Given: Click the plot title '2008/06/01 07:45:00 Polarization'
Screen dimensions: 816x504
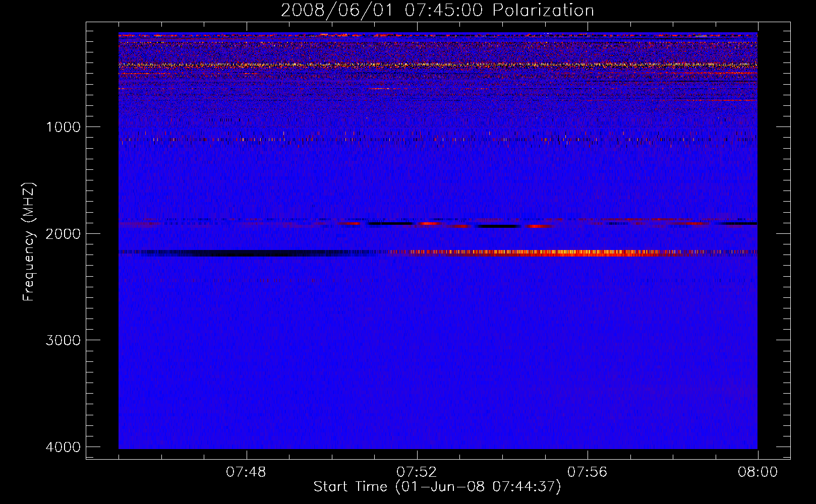Looking at the screenshot, I should (437, 11).
